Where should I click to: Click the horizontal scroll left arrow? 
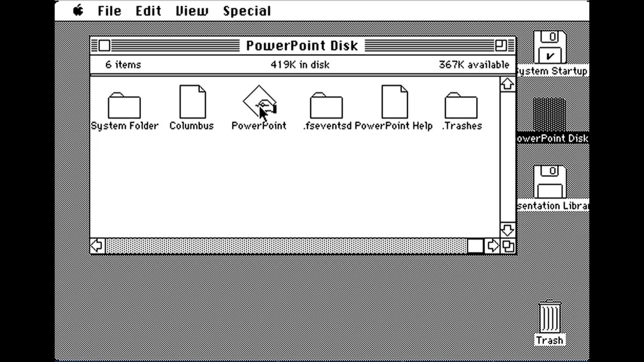[97, 246]
